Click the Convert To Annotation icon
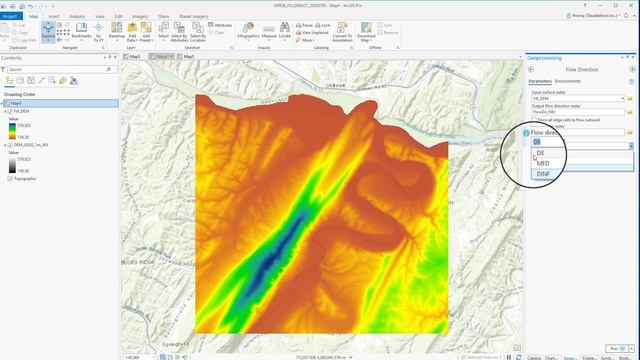 [342, 27]
